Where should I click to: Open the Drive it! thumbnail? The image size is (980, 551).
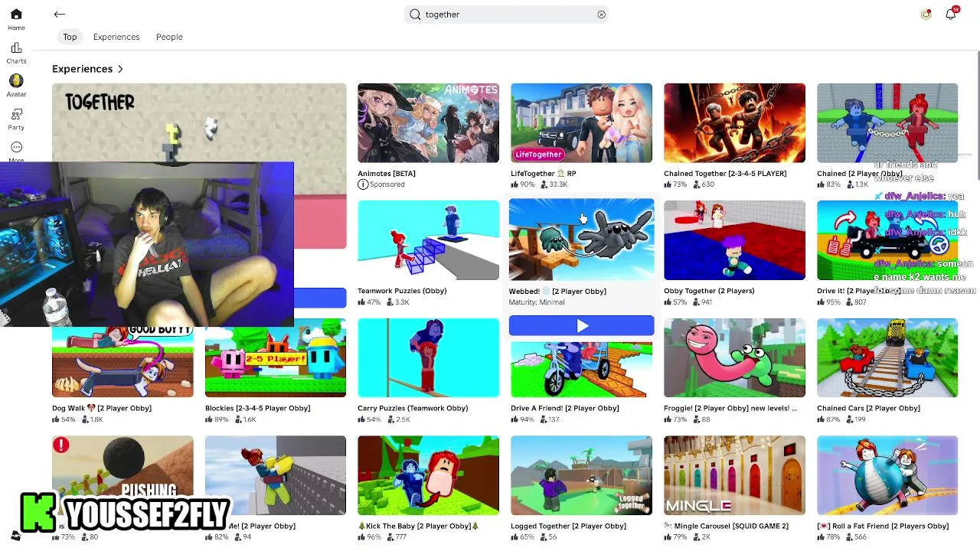887,240
